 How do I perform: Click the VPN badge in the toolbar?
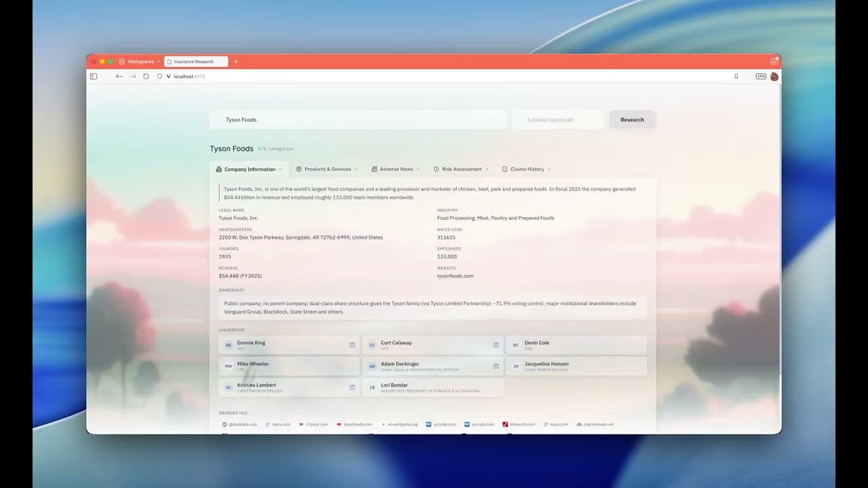(x=761, y=77)
